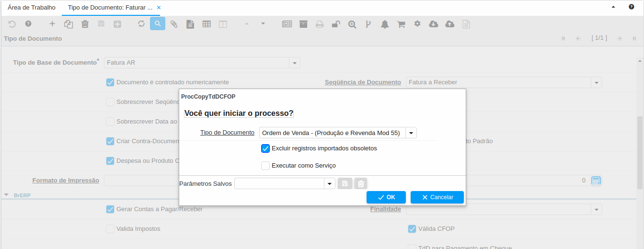Viewport: 644px width, 249px height.
Task: Click the Lock record padlock icon
Action: [x=336, y=23]
